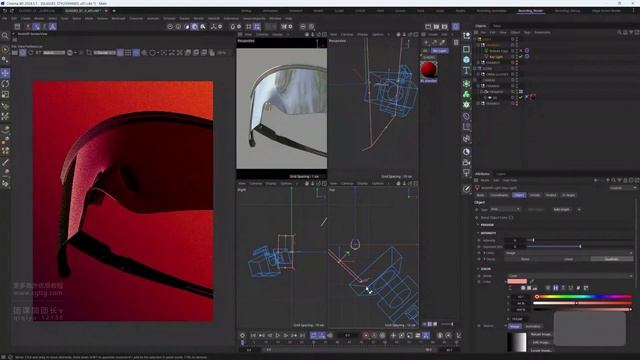Open arrow next to Add Target button
Screen dimensions: 640x360
pyautogui.click(x=579, y=209)
